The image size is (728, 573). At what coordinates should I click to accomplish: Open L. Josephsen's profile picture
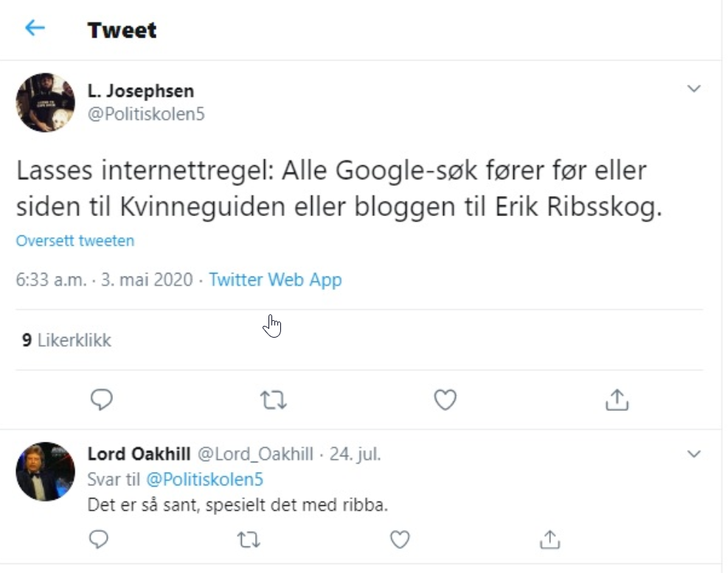[46, 103]
